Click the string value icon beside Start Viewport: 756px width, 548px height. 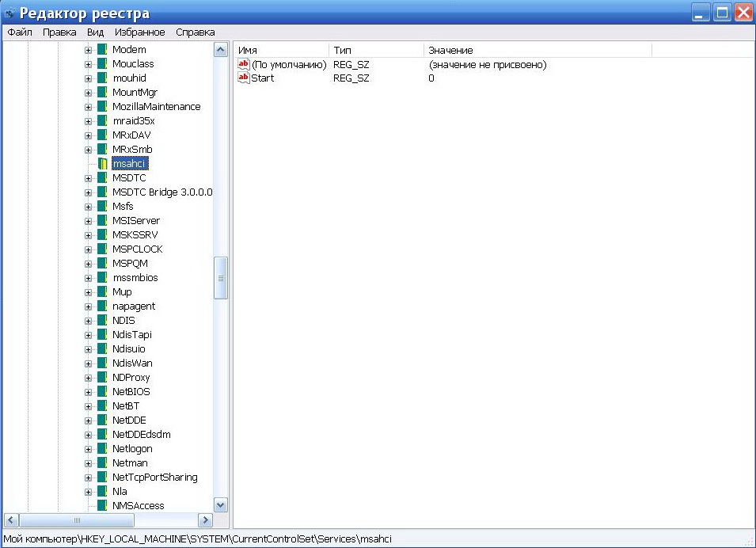coord(244,78)
